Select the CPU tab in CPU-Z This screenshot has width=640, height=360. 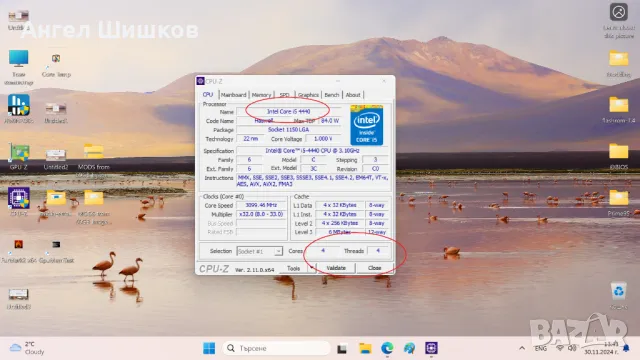click(208, 94)
